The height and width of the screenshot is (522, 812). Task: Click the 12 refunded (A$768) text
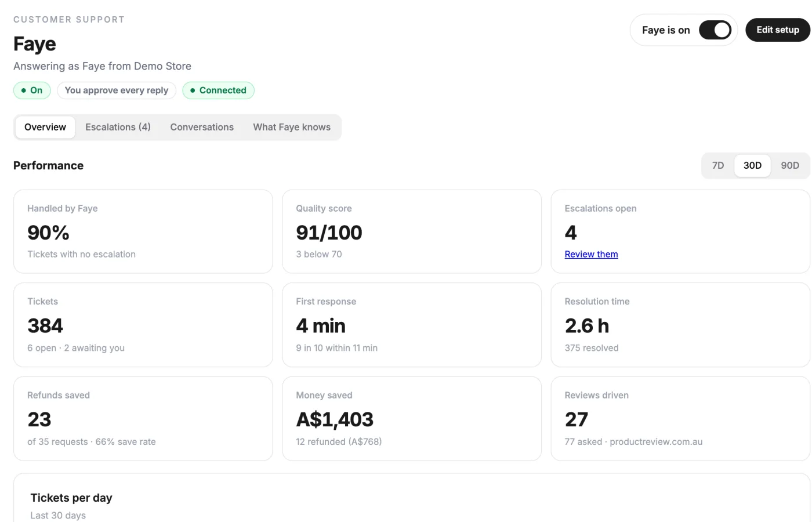pos(339,442)
